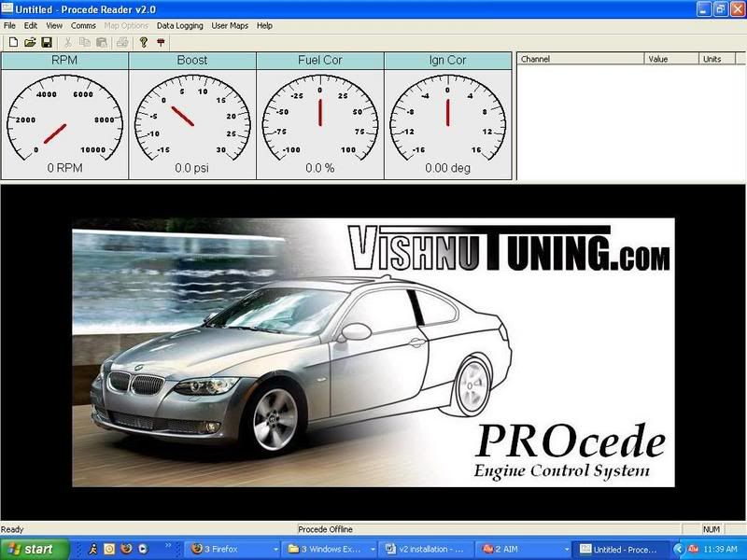Image resolution: width=747 pixels, height=560 pixels.
Task: Open the Data Logging menu
Action: (x=180, y=26)
